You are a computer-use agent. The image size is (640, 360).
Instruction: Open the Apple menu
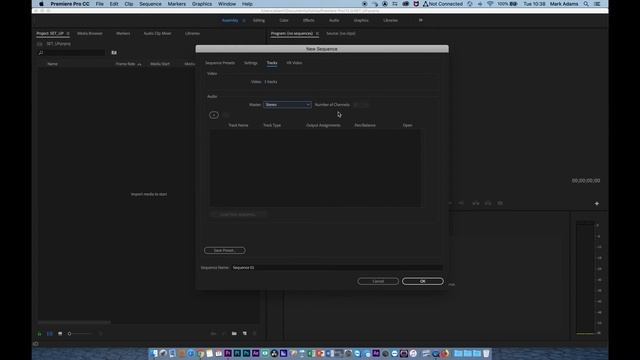pyautogui.click(x=41, y=4)
